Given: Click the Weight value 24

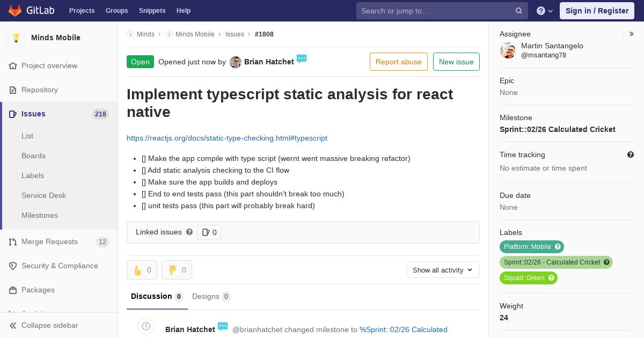Looking at the screenshot, I should tap(504, 318).
